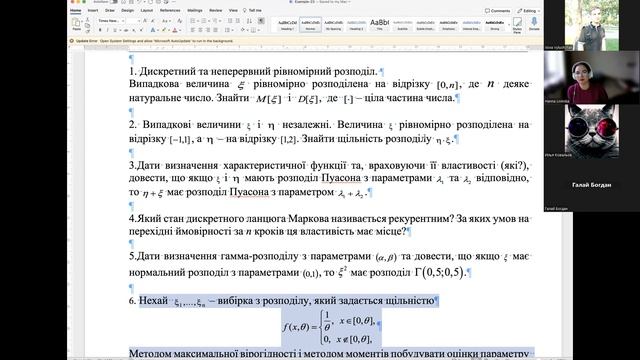Click the Update Error warning icon in yellow bar
This screenshot has width=640, height=360.
pyautogui.click(x=72, y=41)
